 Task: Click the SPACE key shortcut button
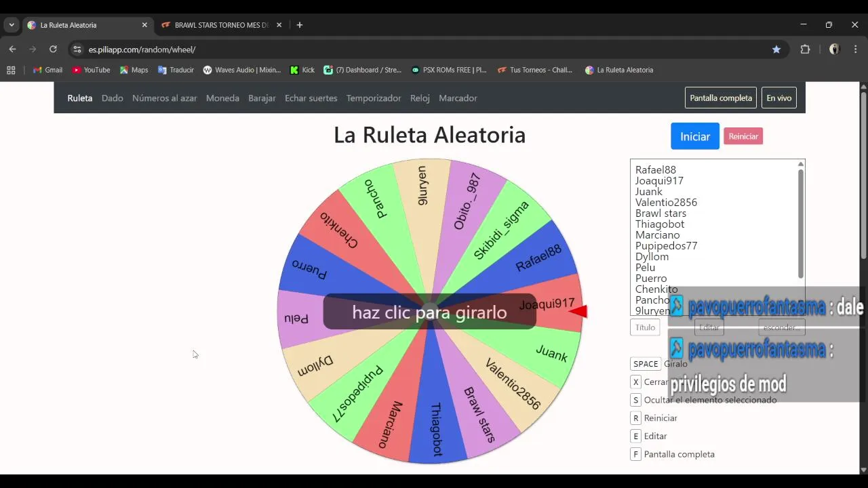pyautogui.click(x=646, y=364)
